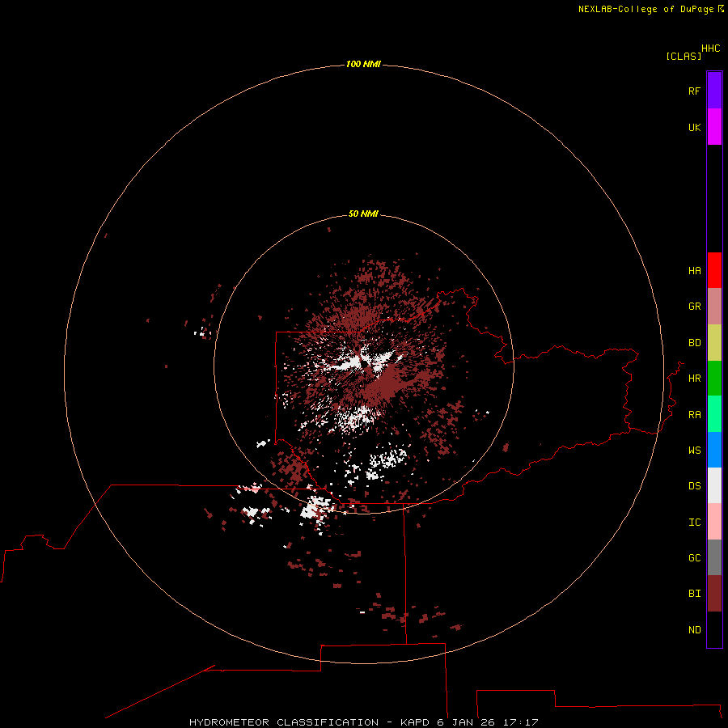Viewport: 728px width, 728px height.
Task: Click the WS legend label
Action: (694, 451)
